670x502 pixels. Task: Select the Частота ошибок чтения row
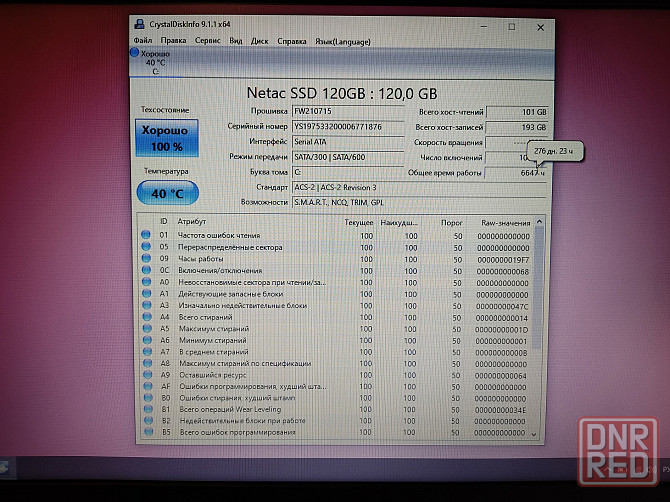point(335,235)
